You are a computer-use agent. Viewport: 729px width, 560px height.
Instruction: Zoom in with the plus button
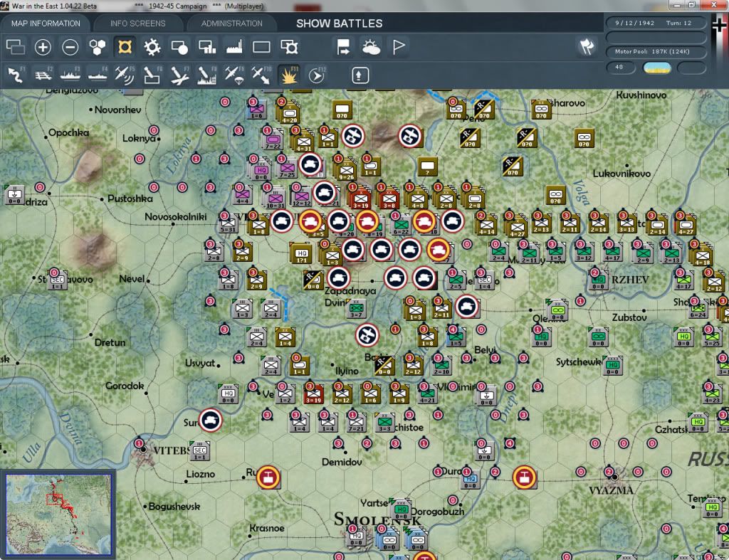[x=43, y=47]
